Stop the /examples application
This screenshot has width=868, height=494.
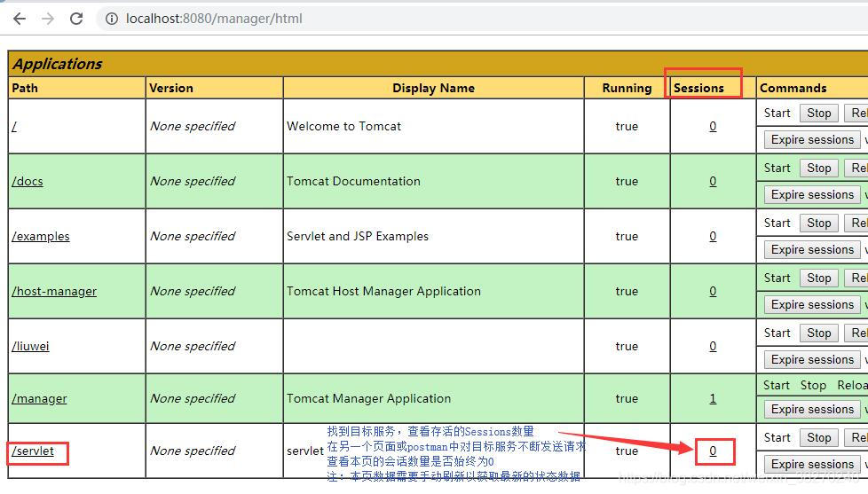coord(818,223)
